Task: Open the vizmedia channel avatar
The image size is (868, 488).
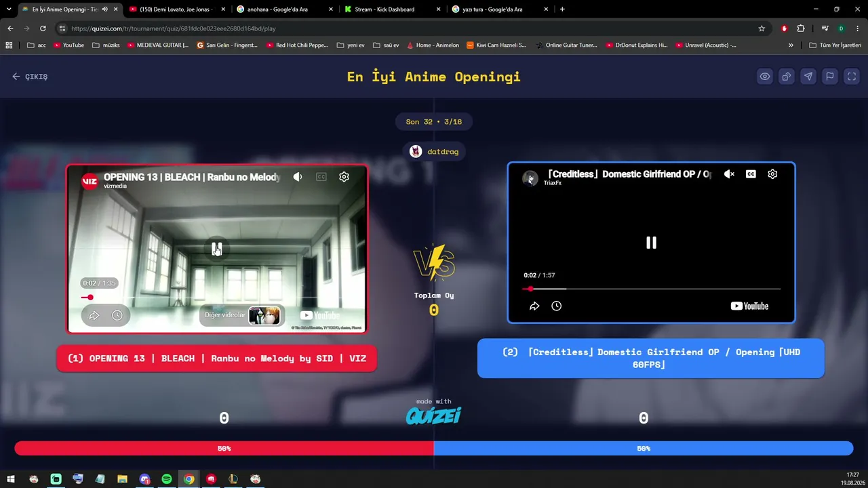Action: point(90,180)
